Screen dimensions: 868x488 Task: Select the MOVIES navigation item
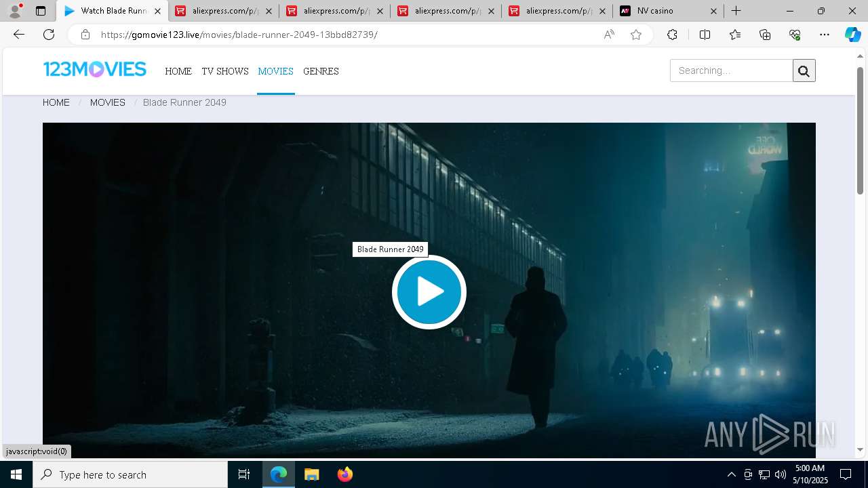pos(275,71)
